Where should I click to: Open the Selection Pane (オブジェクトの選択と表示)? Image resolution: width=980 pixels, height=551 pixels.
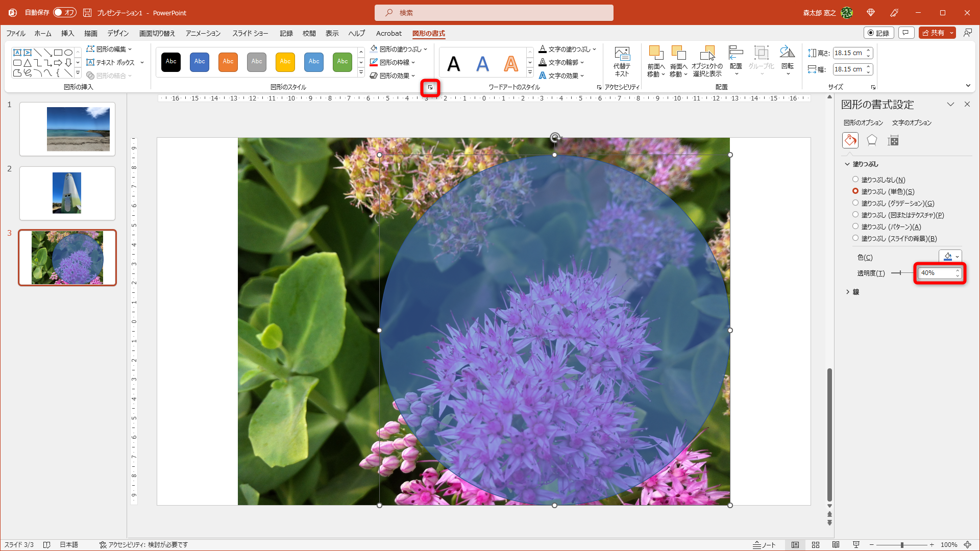click(x=707, y=53)
